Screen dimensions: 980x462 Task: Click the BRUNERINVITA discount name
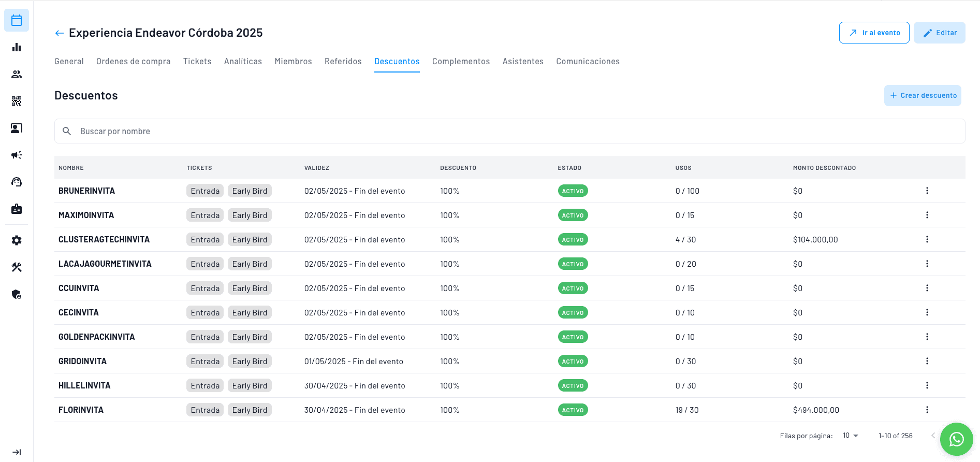click(86, 191)
